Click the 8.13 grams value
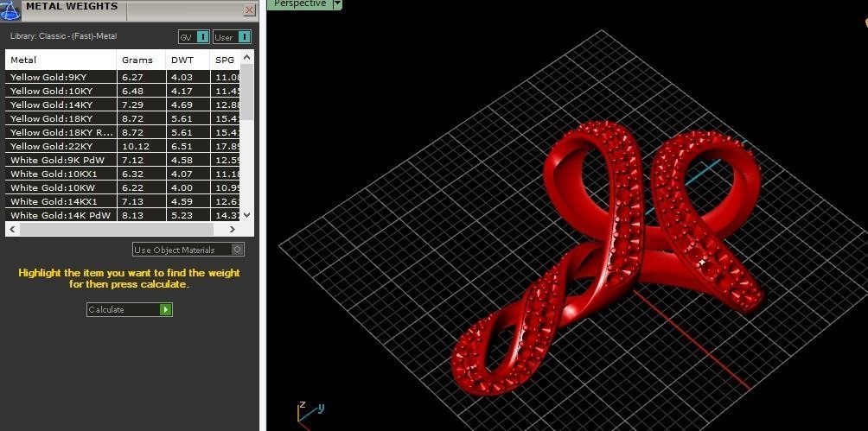Image resolution: width=868 pixels, height=431 pixels. click(132, 216)
